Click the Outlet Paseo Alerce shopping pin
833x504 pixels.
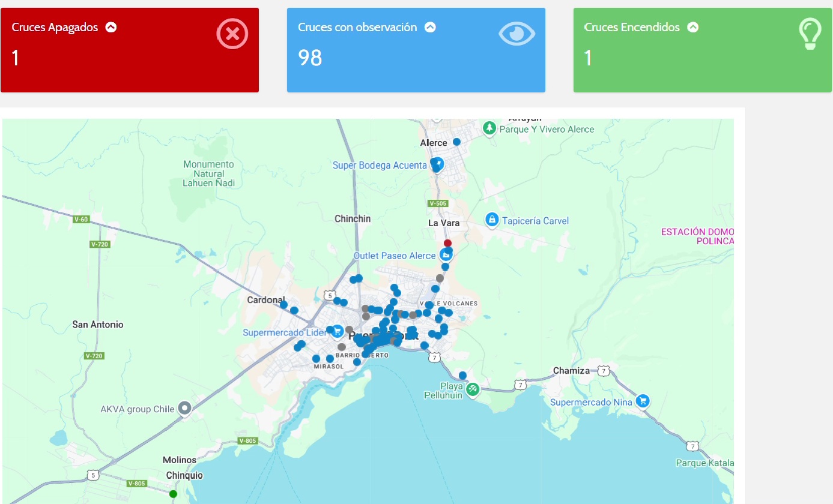coord(446,255)
